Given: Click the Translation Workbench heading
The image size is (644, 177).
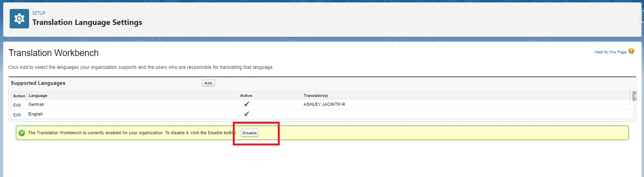Looking at the screenshot, I should (x=54, y=53).
